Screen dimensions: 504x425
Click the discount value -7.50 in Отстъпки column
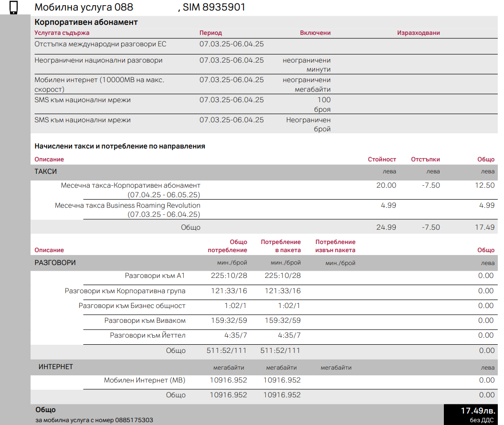[x=431, y=185]
